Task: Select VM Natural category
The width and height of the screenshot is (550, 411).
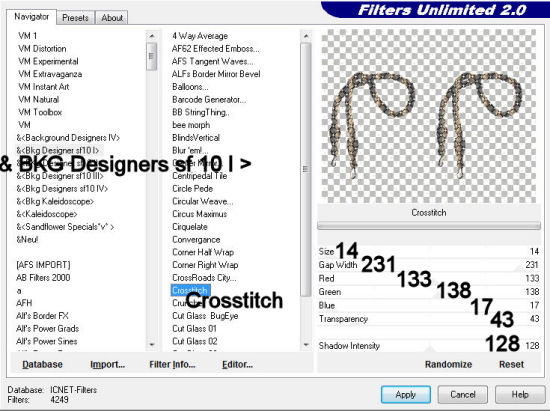Action: coord(39,100)
